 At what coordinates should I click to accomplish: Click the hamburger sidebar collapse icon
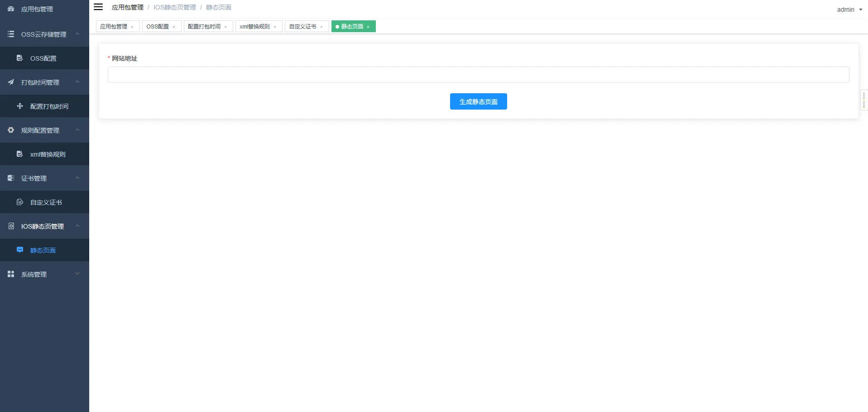98,7
